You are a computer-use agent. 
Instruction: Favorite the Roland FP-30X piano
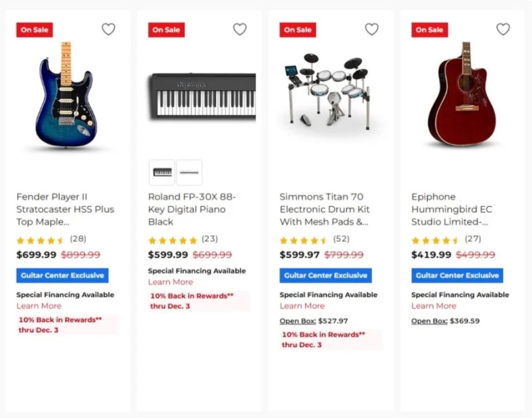point(240,30)
